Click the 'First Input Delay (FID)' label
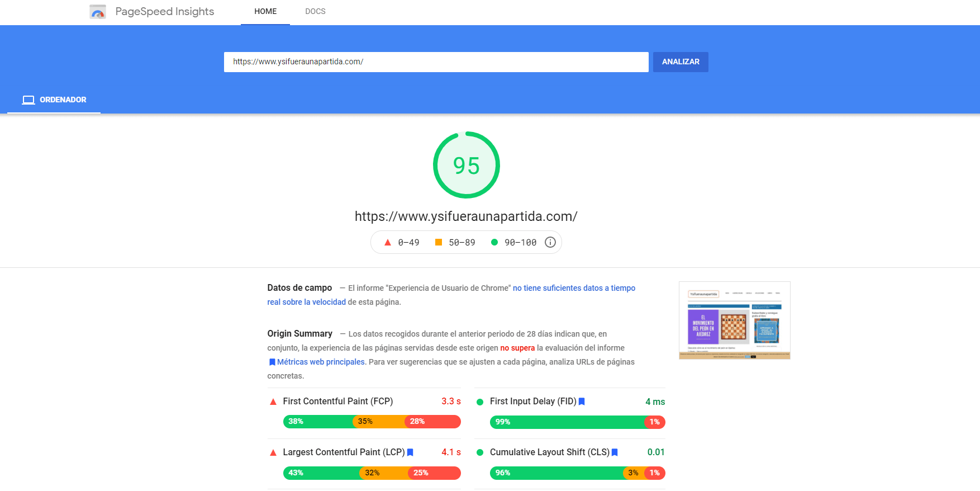Viewport: 980px width, 491px height. pyautogui.click(x=533, y=402)
